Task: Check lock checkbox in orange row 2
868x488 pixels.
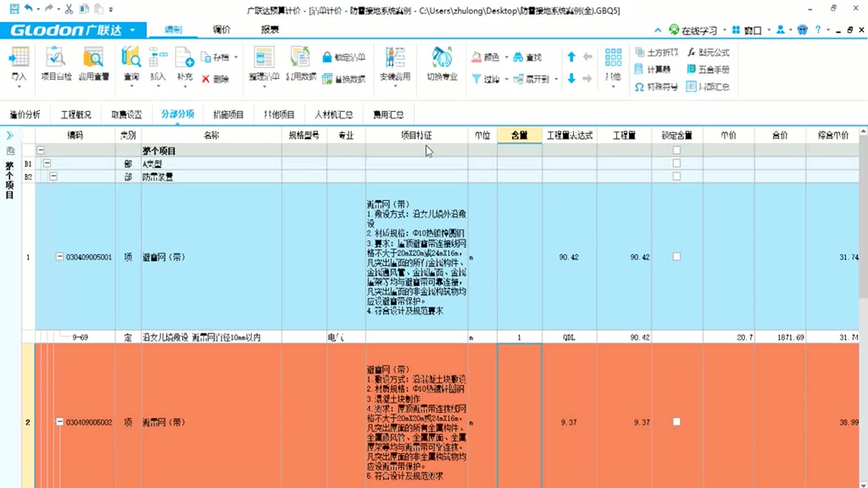Action: tap(676, 422)
